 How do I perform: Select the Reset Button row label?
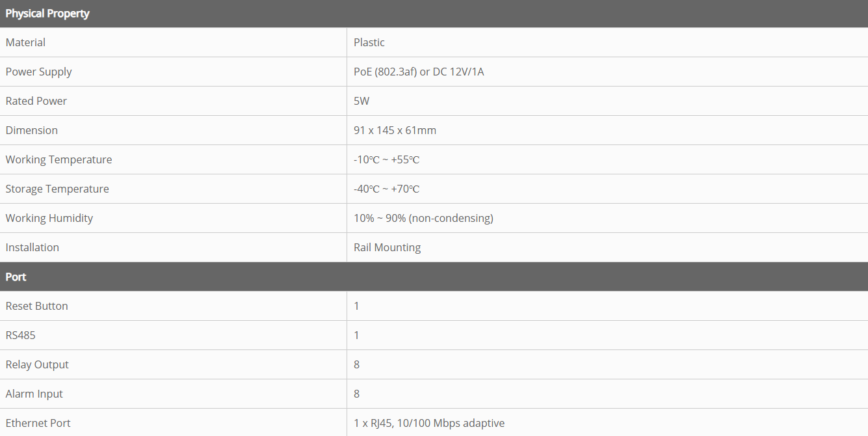coord(36,306)
